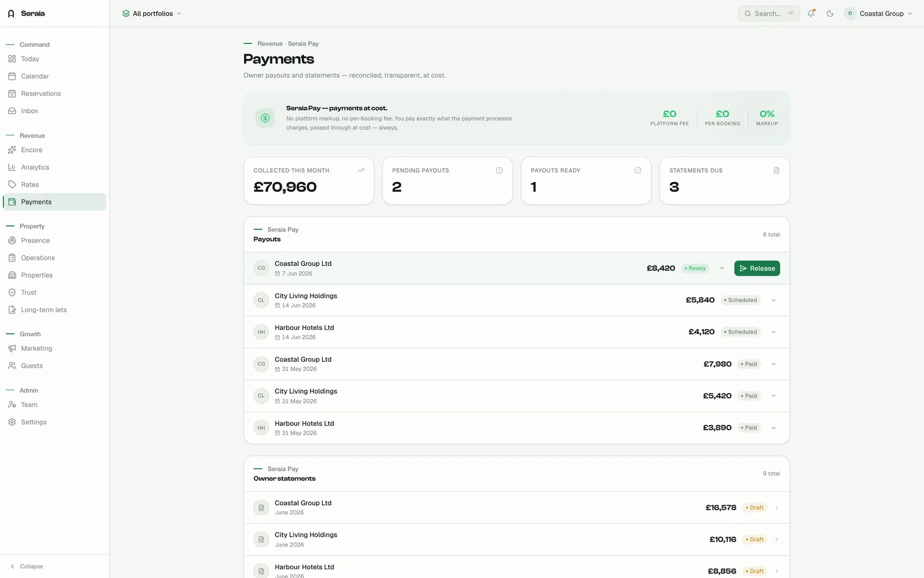Click the Statements Due document icon

pyautogui.click(x=777, y=171)
